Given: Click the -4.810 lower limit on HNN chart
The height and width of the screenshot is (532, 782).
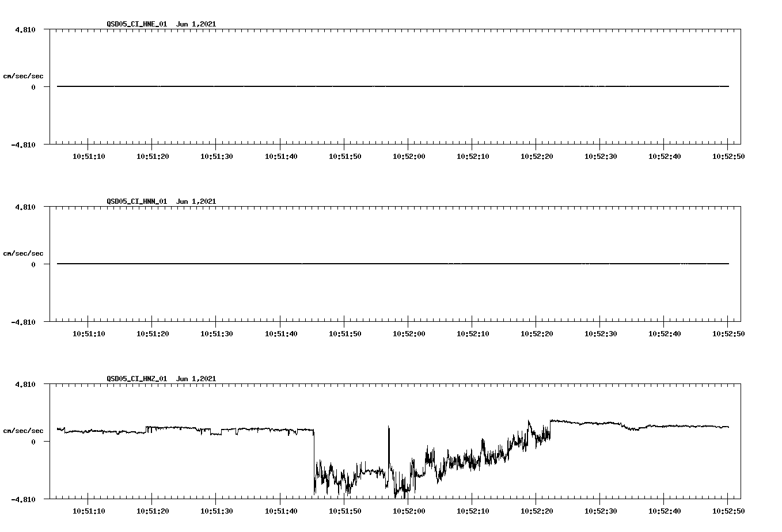Looking at the screenshot, I should (x=23, y=322).
